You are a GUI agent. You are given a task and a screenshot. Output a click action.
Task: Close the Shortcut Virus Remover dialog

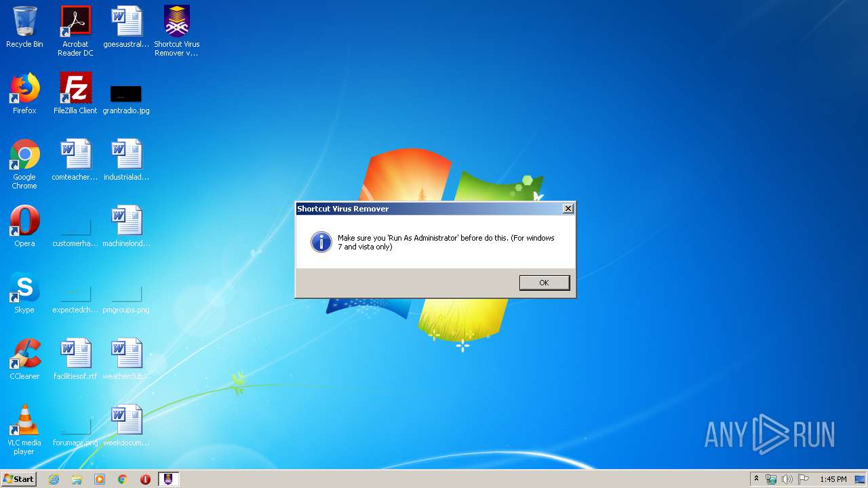tap(568, 209)
